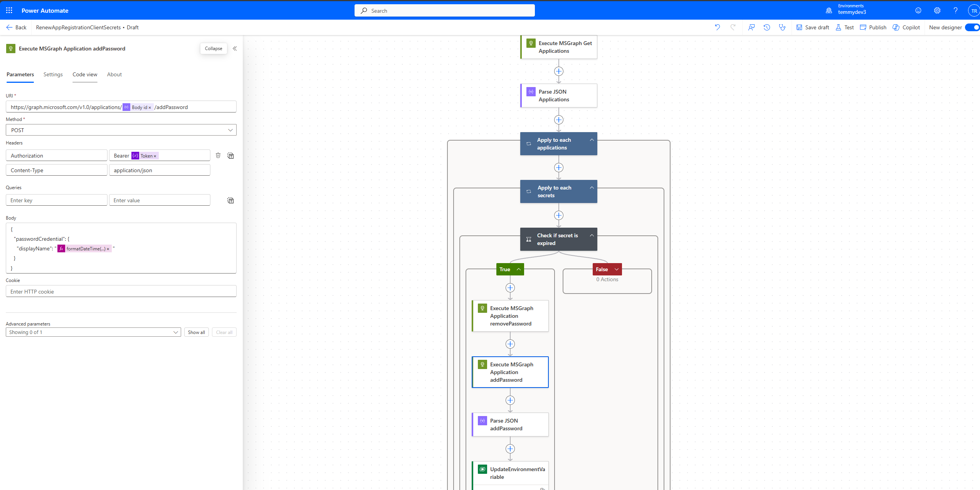
Task: Collapse Apply to each secrets chevron
Action: coord(592,188)
